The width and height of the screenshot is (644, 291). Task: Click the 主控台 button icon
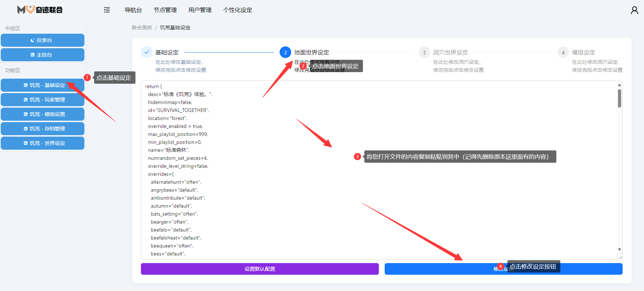(33, 55)
